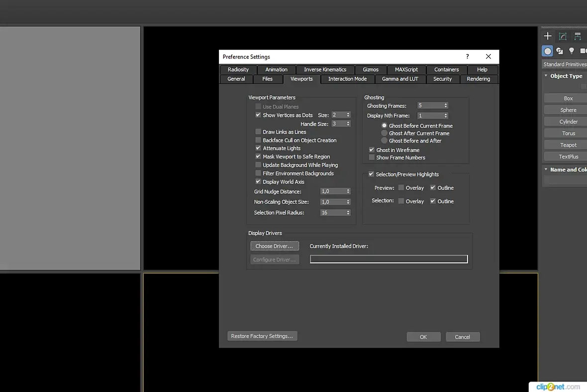Screen dimensions: 587x392
Task: Select the Shapes category icon
Action: pyautogui.click(x=560, y=51)
